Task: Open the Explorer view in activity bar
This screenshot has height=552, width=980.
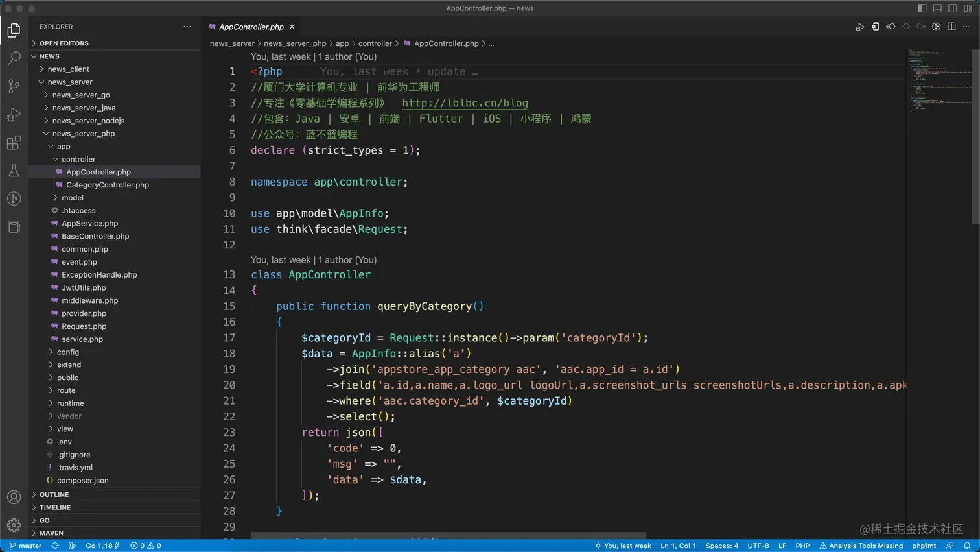Action: point(14,30)
